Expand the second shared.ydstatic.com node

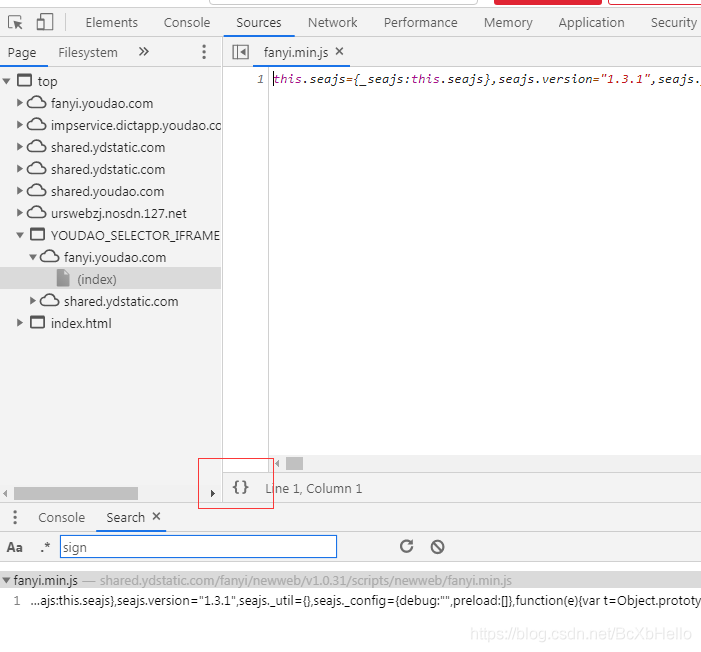pos(19,169)
